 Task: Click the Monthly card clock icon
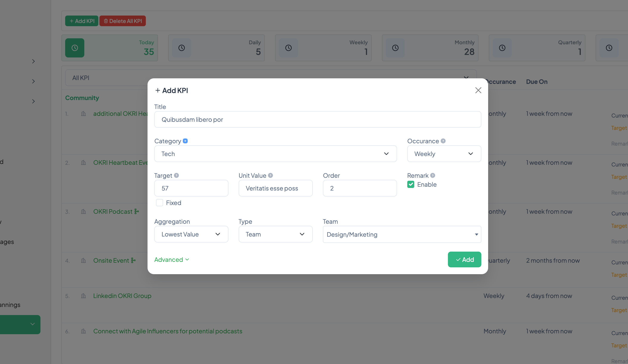(x=395, y=48)
